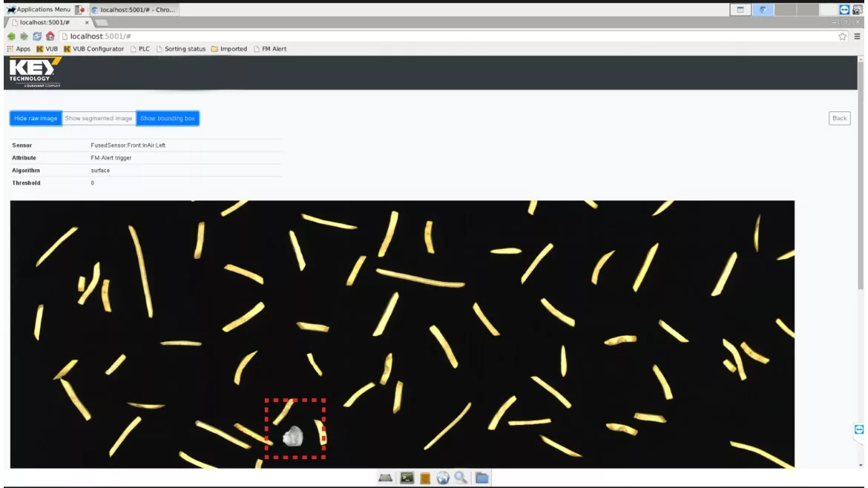Open the blue folder in the bottom dock

point(481,478)
